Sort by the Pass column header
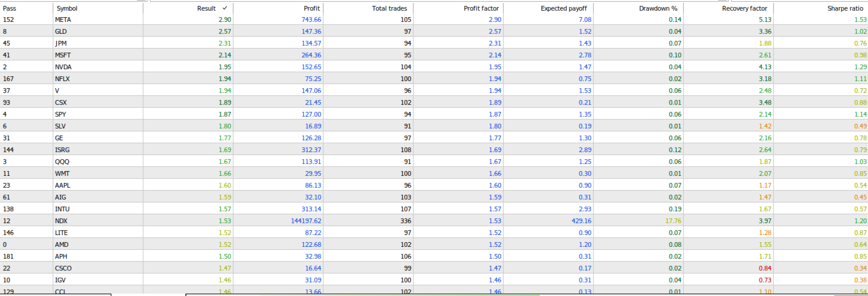This screenshot has height=296, width=868. click(x=26, y=8)
